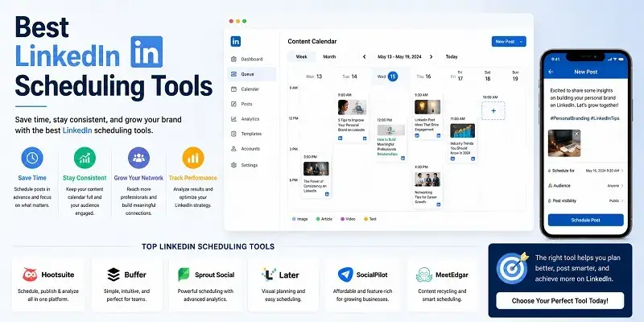Screen dimensions: 644x322
Task: Tap the Schedule Post button
Action: pyautogui.click(x=586, y=220)
